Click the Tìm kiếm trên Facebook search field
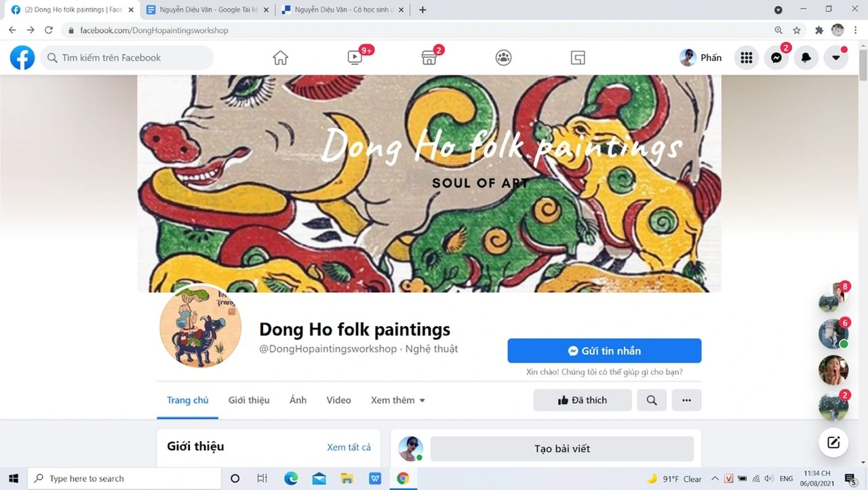The width and height of the screenshot is (868, 490). coord(127,58)
